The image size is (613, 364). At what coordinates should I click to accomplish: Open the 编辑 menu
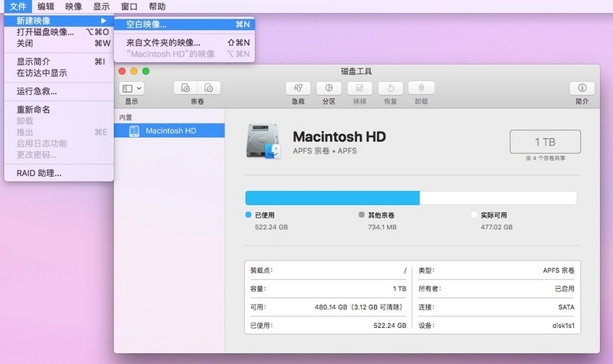[x=46, y=6]
